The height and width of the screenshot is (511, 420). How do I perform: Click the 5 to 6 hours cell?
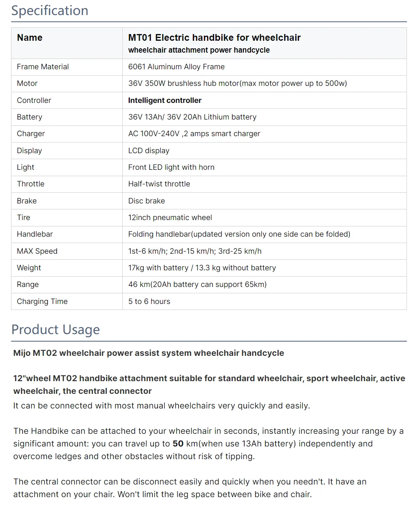[x=149, y=302]
